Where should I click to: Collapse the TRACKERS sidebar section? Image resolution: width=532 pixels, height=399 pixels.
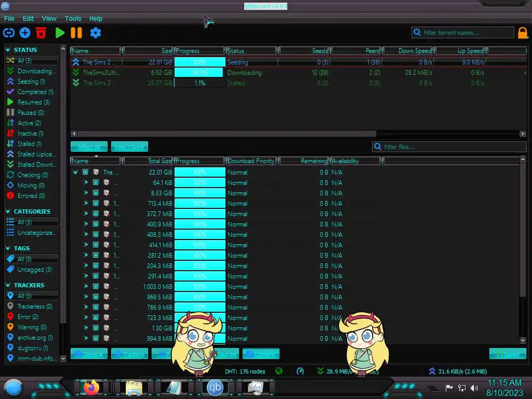[8, 285]
